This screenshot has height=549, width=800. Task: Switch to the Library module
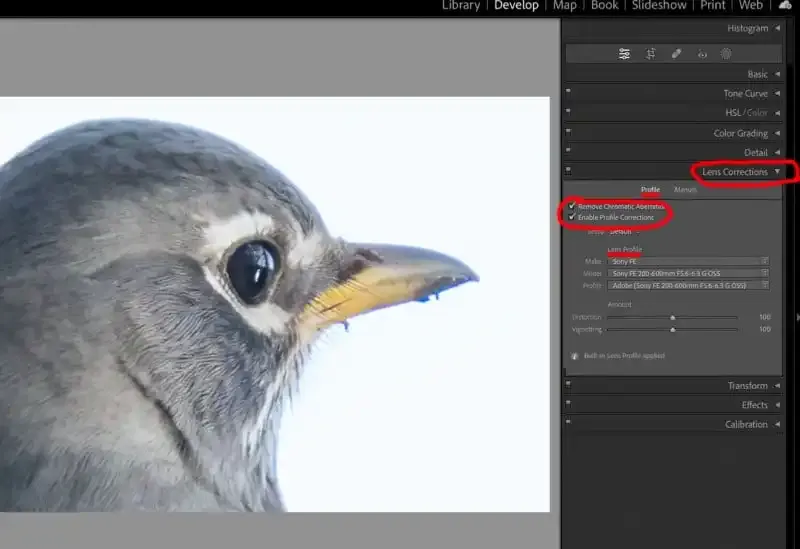tap(461, 6)
